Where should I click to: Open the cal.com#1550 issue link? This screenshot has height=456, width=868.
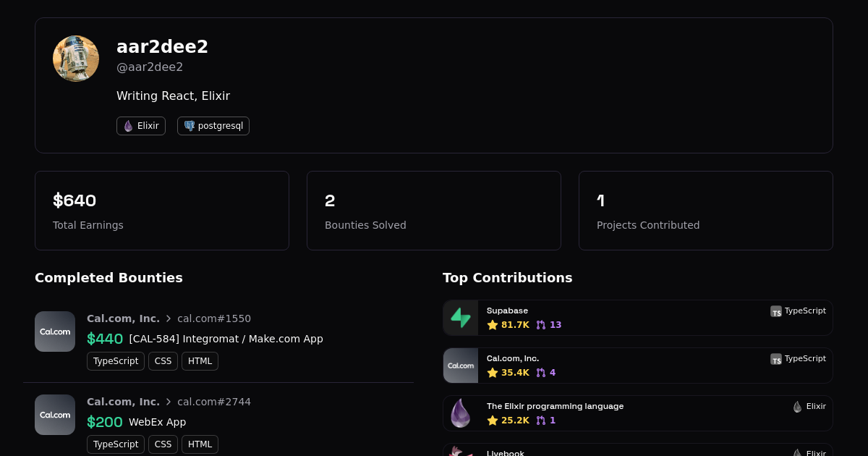click(x=214, y=318)
